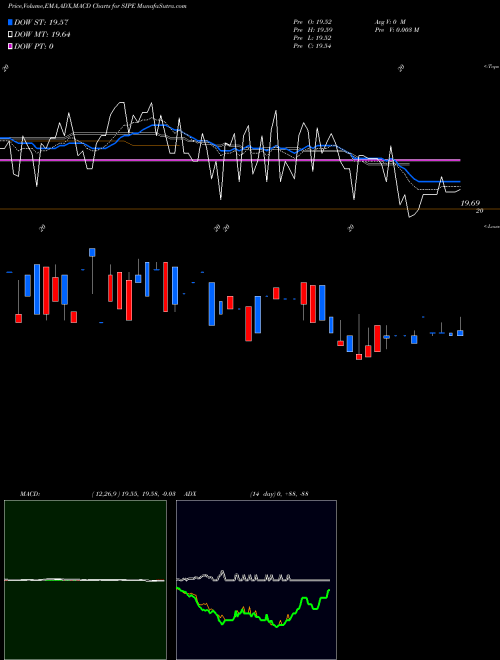Click the 'Pre O: 19.52' value
This screenshot has height=660, width=500.
coord(313,22)
